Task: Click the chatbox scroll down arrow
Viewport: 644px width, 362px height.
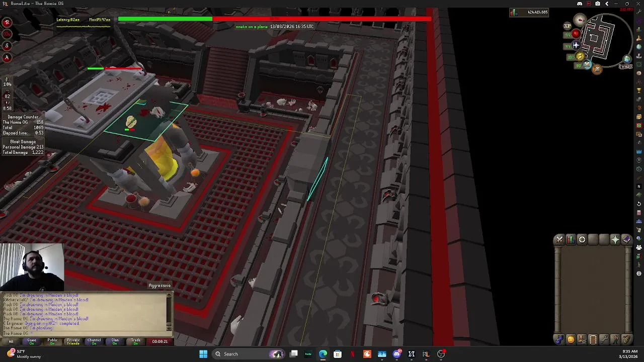Action: (169, 328)
